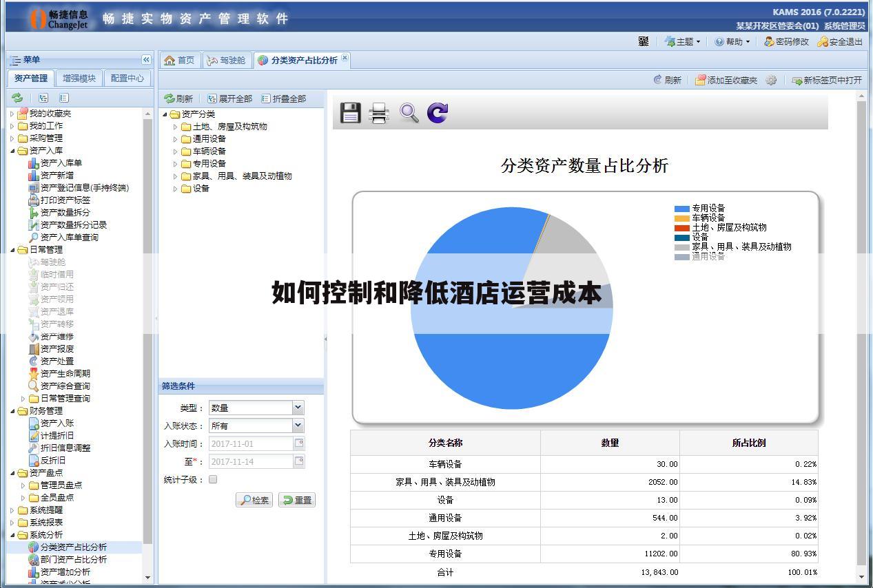Click the 检索 search button

pos(254,500)
